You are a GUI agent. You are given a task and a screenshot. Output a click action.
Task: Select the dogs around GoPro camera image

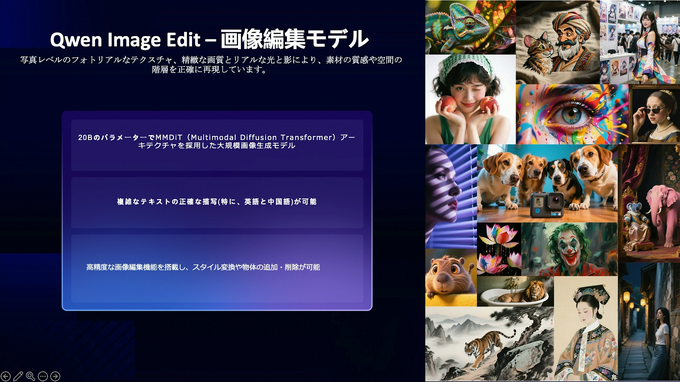click(x=547, y=184)
